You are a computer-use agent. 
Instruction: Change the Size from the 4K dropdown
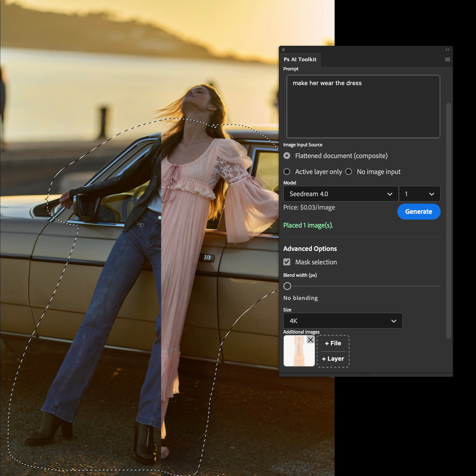(342, 321)
